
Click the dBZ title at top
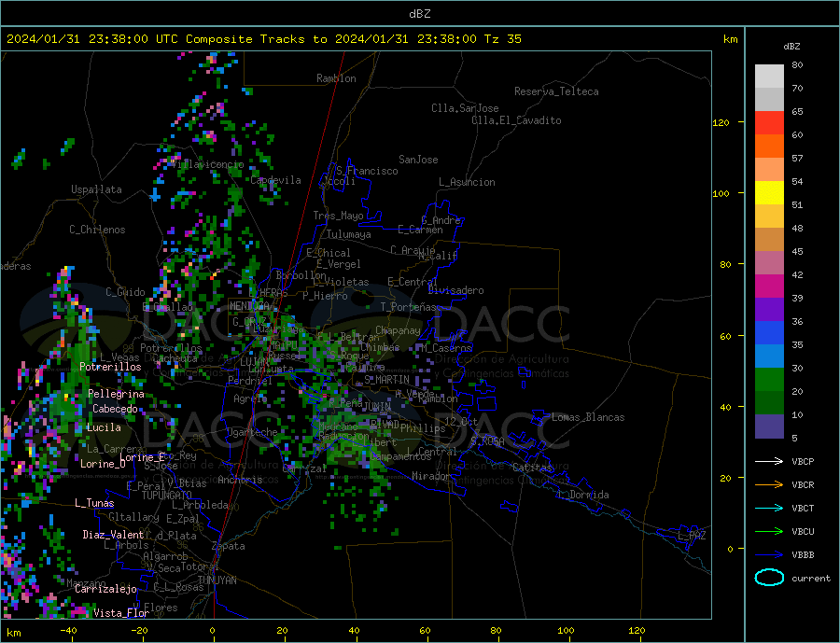click(419, 14)
